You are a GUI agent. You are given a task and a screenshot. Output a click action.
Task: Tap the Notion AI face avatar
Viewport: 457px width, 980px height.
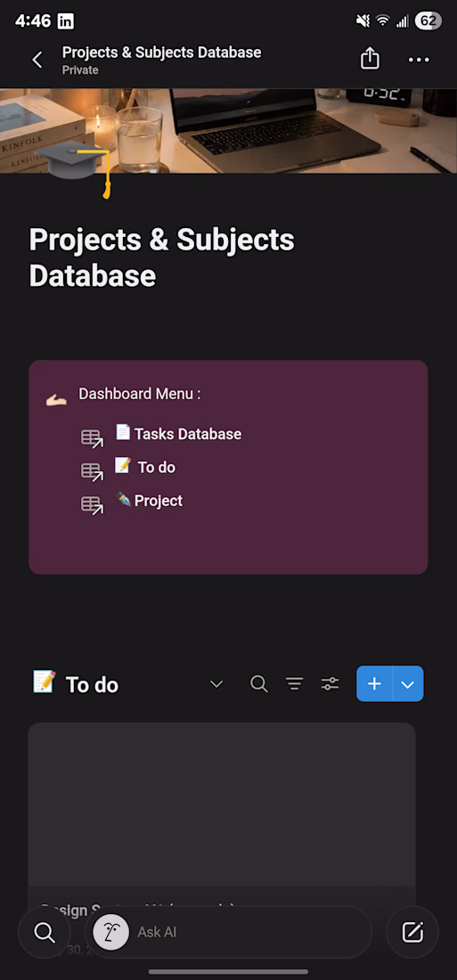(111, 933)
